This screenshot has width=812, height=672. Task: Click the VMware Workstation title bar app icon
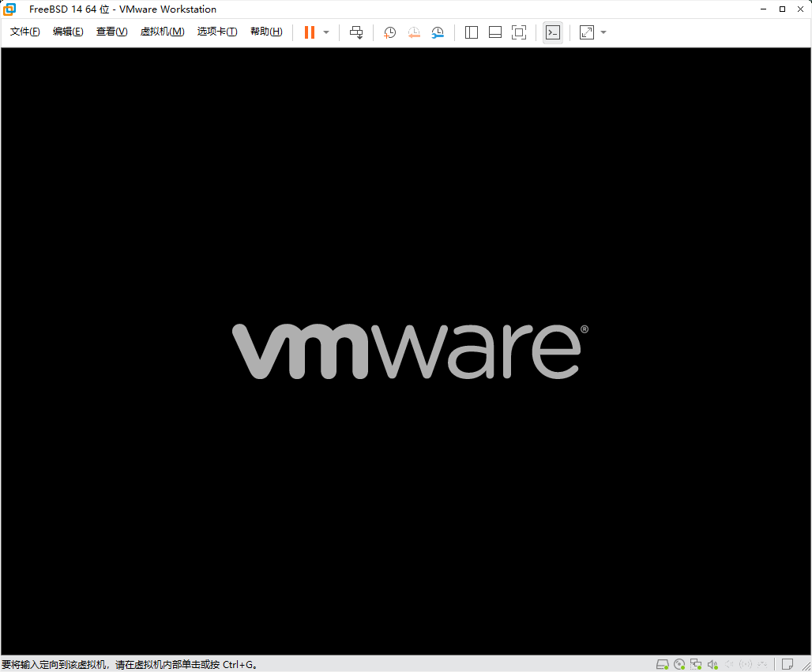9,9
